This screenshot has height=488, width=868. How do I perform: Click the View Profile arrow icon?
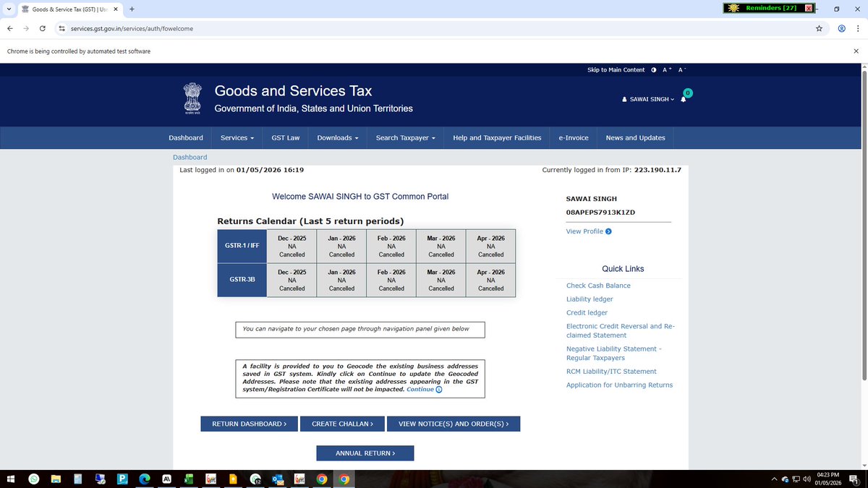coord(608,231)
